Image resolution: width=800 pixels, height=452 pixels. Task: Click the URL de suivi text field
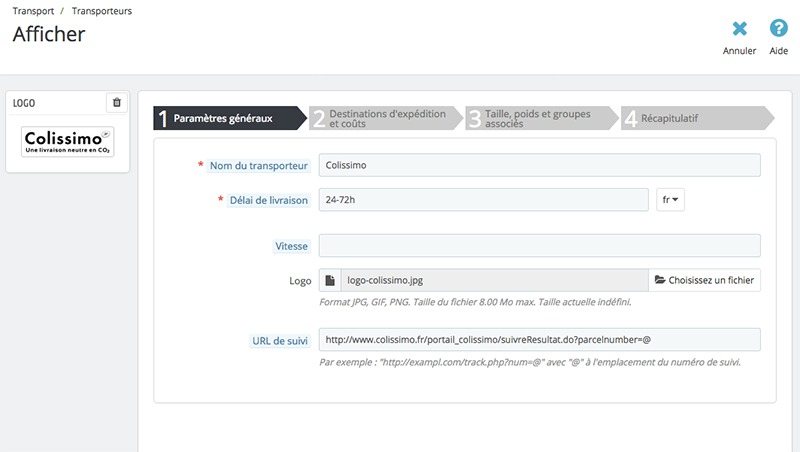coord(539,339)
